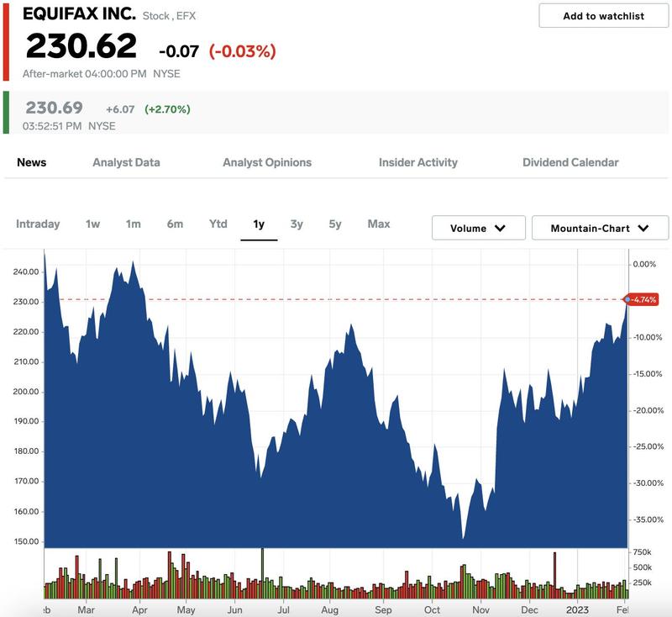
Task: Go to the Dividend Calendar tab
Action: click(570, 162)
